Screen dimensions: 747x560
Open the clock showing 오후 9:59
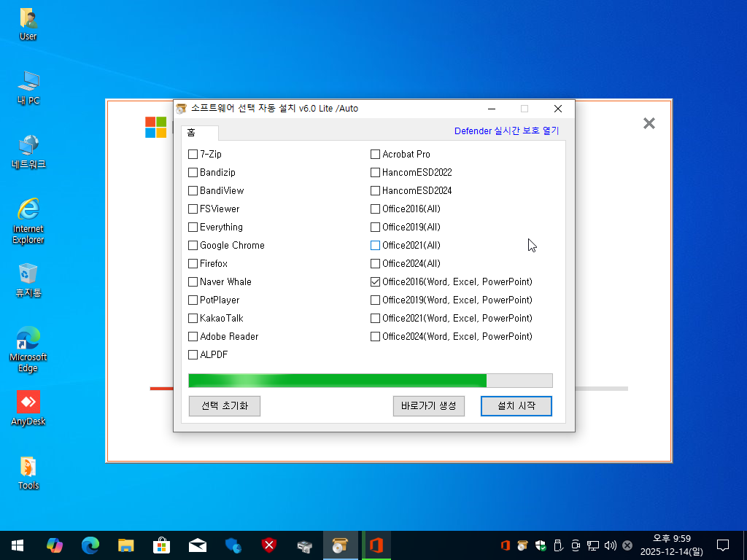coord(671,545)
